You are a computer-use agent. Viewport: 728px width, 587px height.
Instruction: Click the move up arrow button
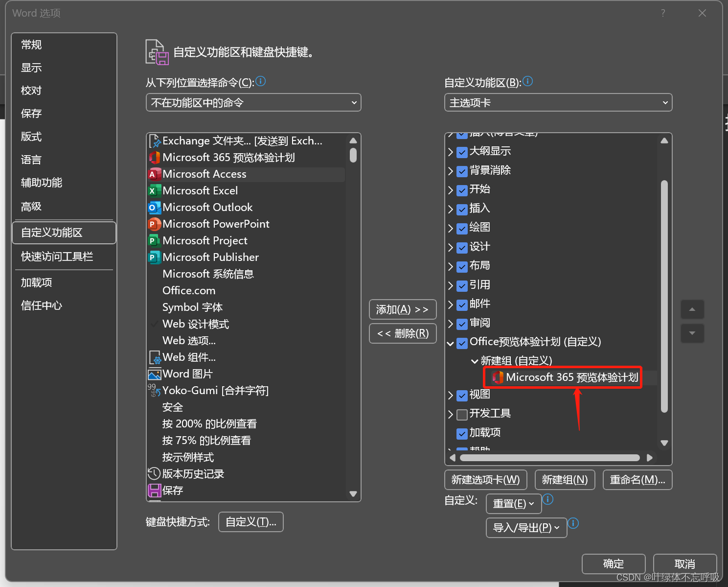[x=692, y=309]
